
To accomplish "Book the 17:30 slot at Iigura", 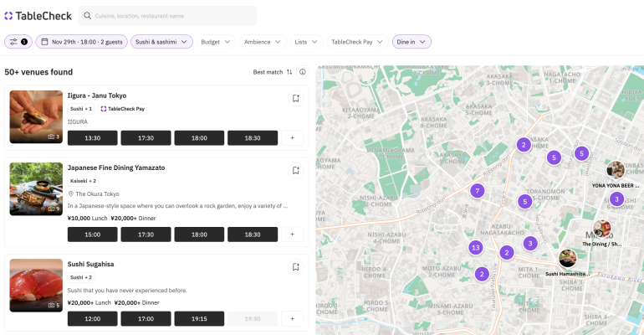I will point(146,138).
